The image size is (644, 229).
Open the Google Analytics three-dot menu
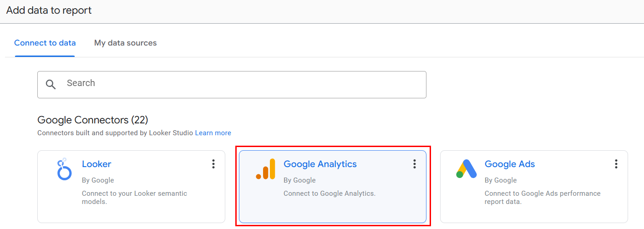click(414, 164)
